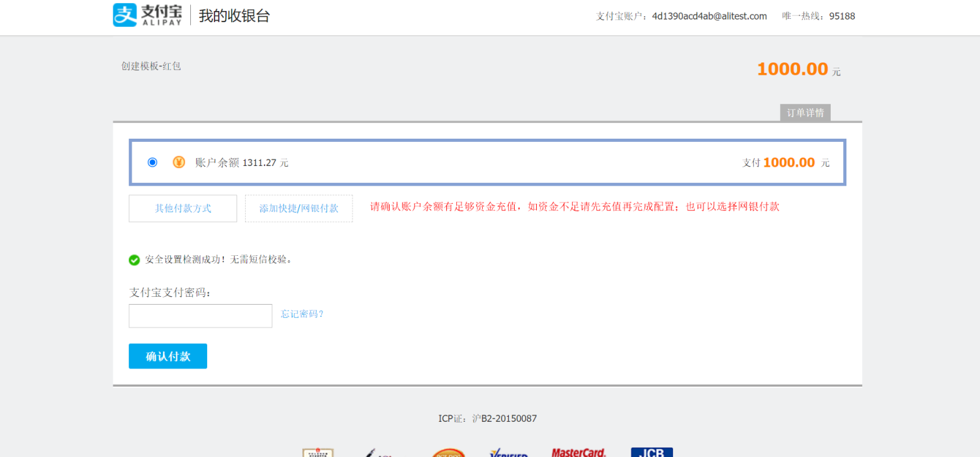The image size is (980, 457).
Task: Click the JCB logo in the footer
Action: point(652,452)
